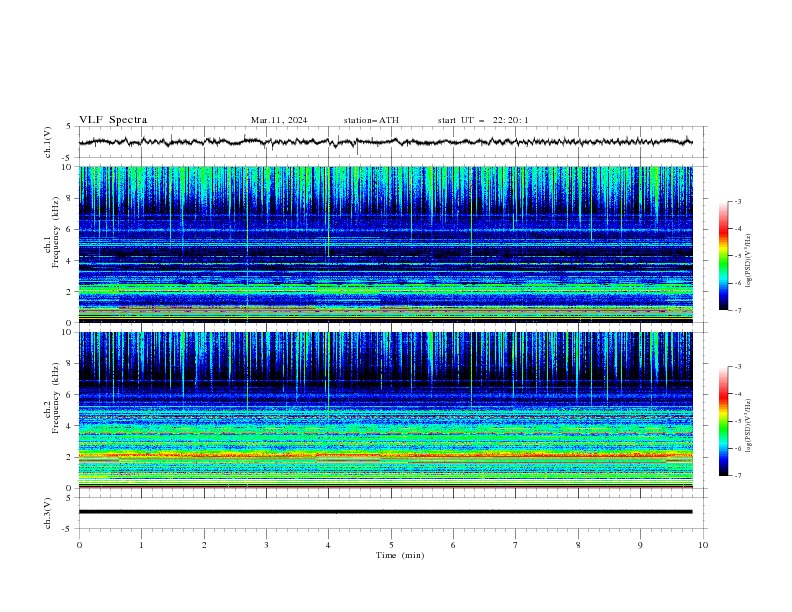Click time axis tick label "9"
Image resolution: width=792 pixels, height=612 pixels.
640,545
